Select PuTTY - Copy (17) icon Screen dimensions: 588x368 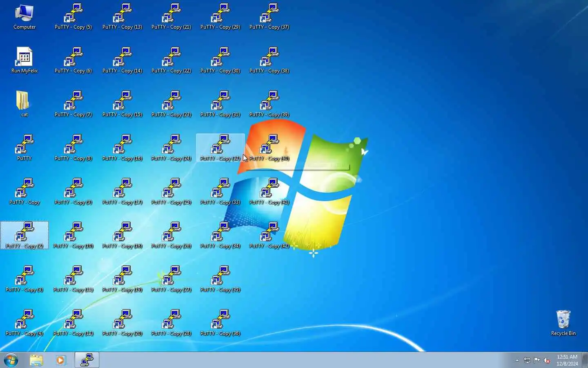(122, 192)
